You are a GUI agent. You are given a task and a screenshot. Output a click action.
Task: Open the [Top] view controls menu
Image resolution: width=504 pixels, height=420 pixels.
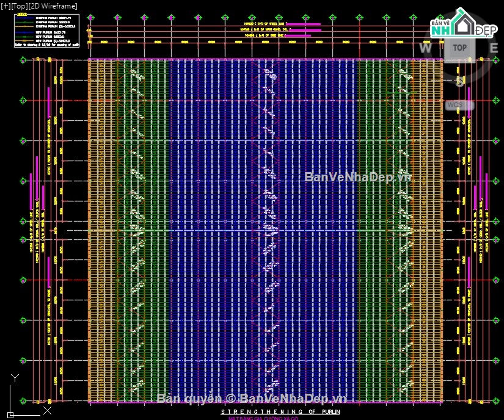coord(20,6)
